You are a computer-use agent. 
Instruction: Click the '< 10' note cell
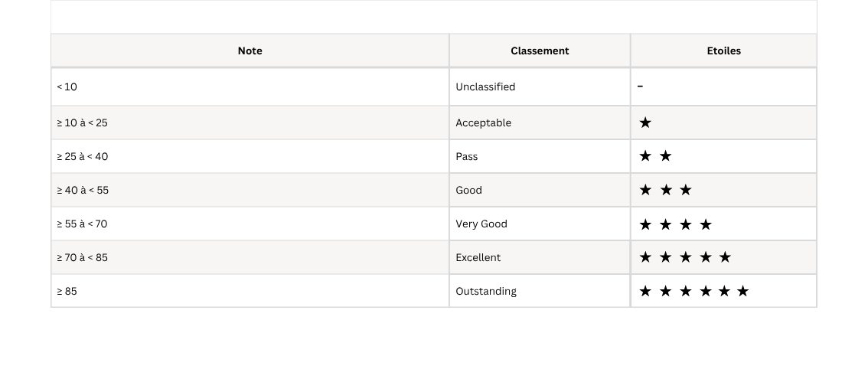67,87
